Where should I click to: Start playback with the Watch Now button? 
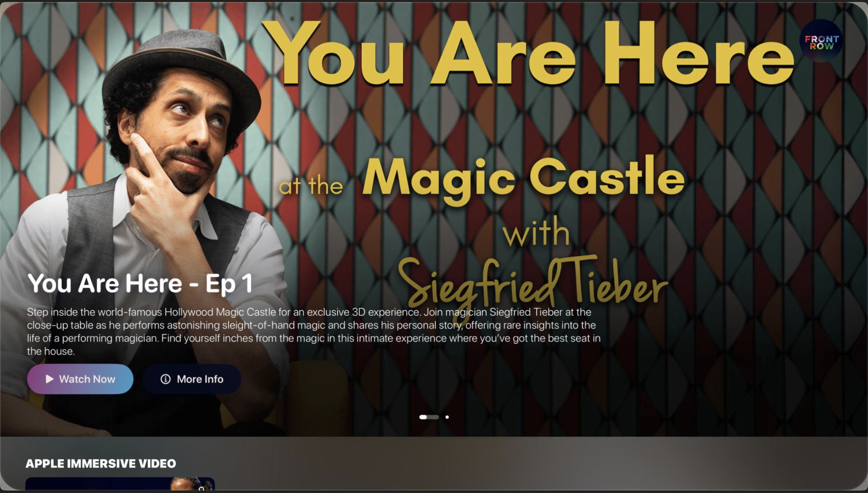80,379
